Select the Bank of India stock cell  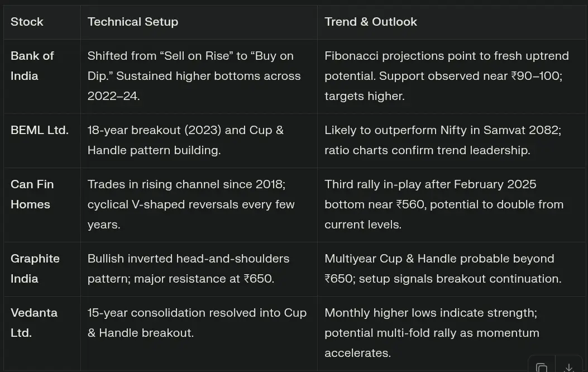pyautogui.click(x=32, y=66)
